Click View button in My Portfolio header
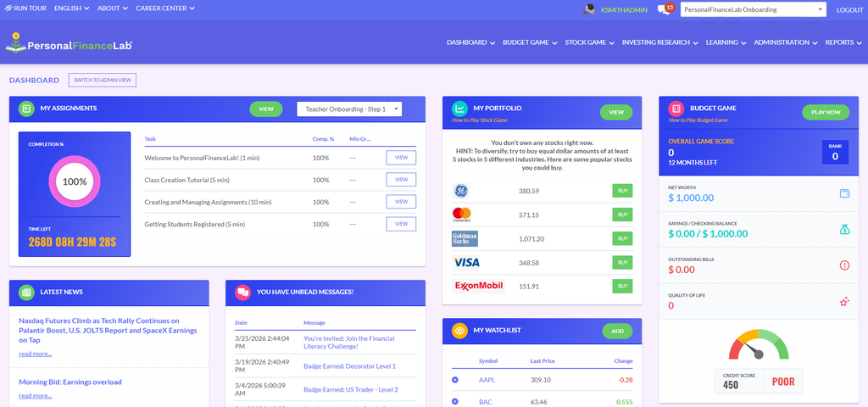 pos(617,113)
